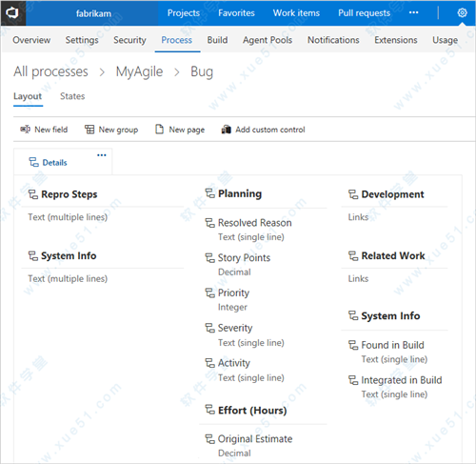Select the Process tab
Viewport: 476px width, 464px height.
[177, 40]
